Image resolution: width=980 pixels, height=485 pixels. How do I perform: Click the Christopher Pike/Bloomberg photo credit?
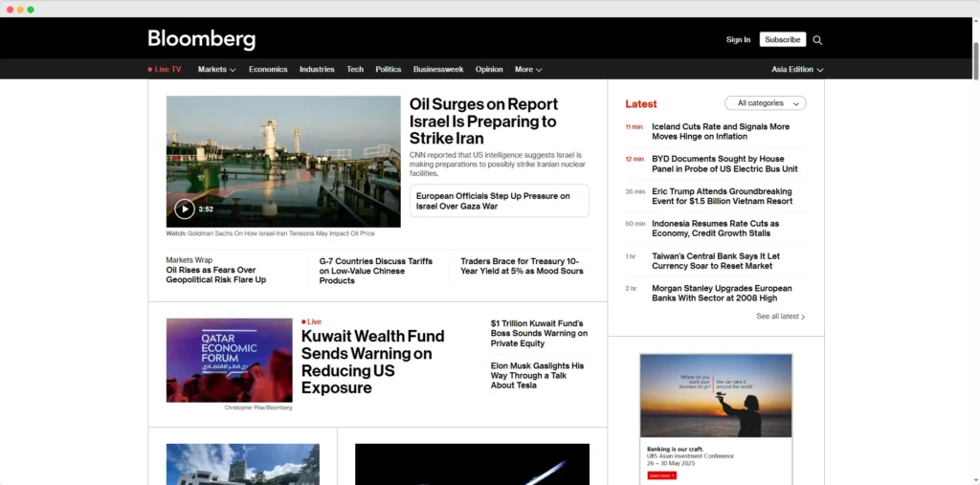258,408
